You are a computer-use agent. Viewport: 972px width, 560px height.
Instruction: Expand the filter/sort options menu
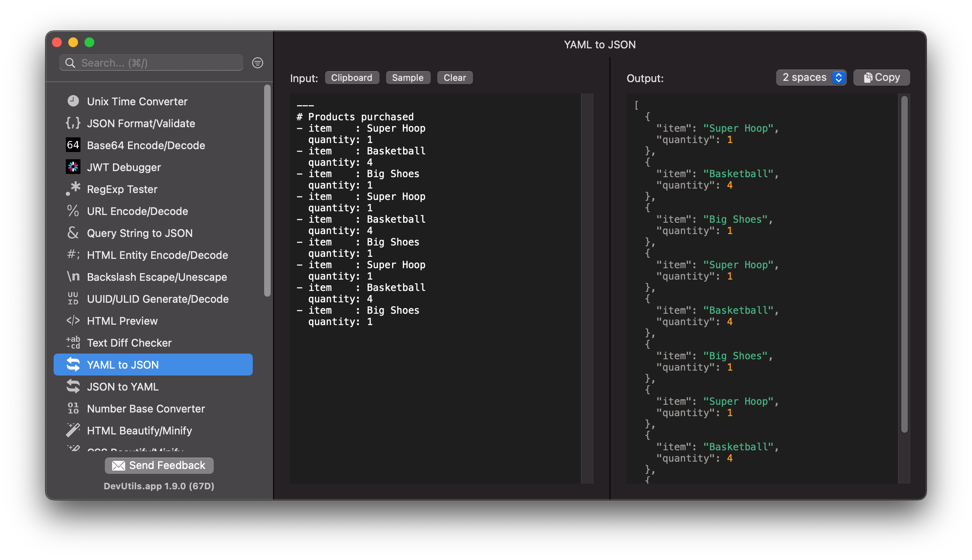[258, 63]
